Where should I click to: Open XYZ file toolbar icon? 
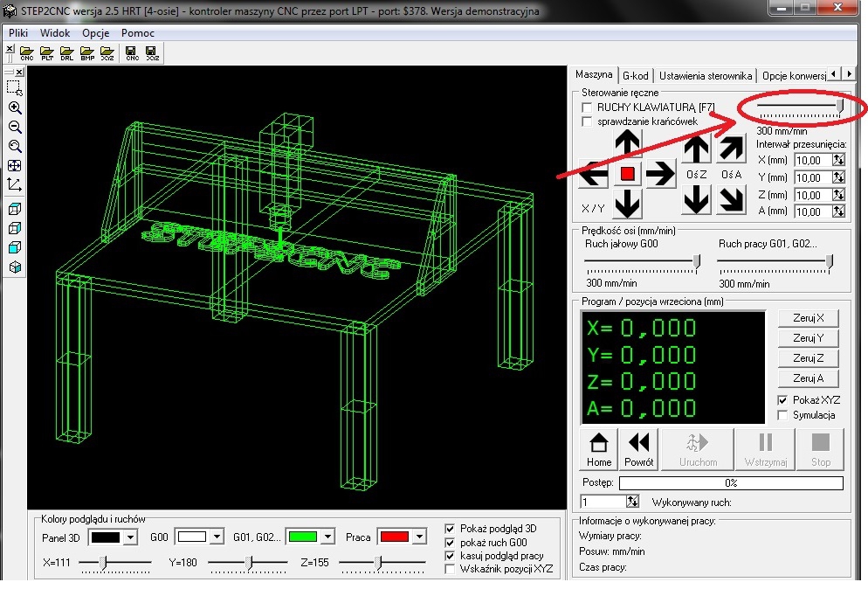pyautogui.click(x=107, y=53)
